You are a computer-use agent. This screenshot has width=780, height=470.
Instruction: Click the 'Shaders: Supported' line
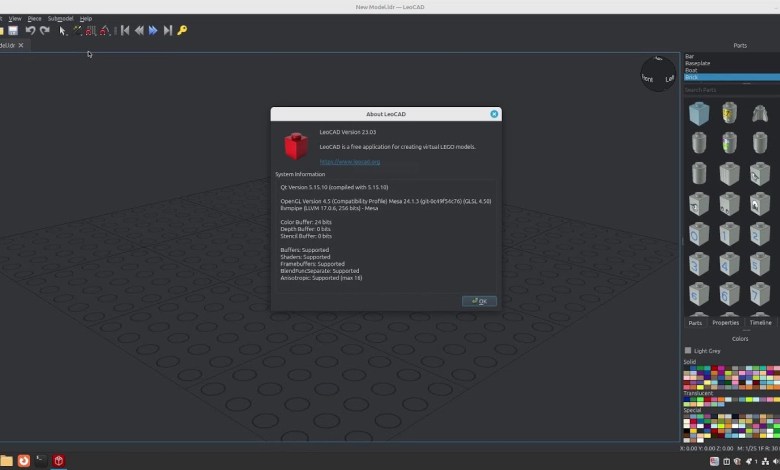(305, 257)
